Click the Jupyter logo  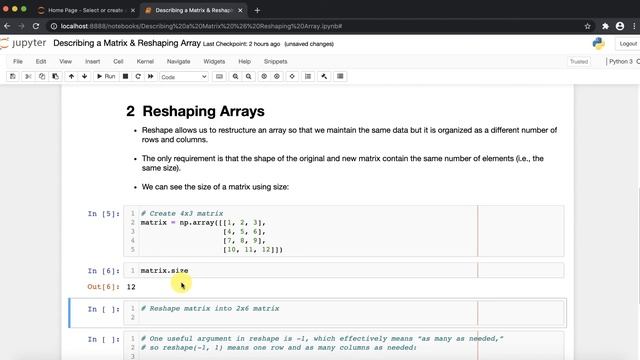(24, 43)
